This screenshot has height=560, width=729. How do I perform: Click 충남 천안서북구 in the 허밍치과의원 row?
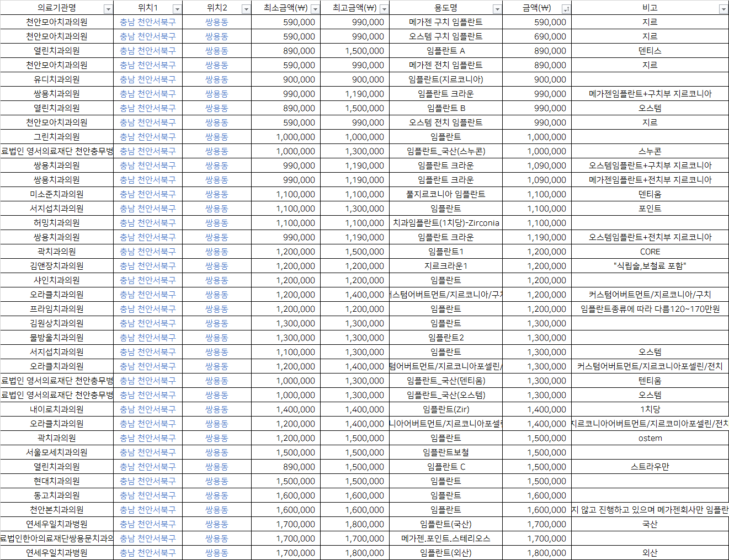[148, 223]
